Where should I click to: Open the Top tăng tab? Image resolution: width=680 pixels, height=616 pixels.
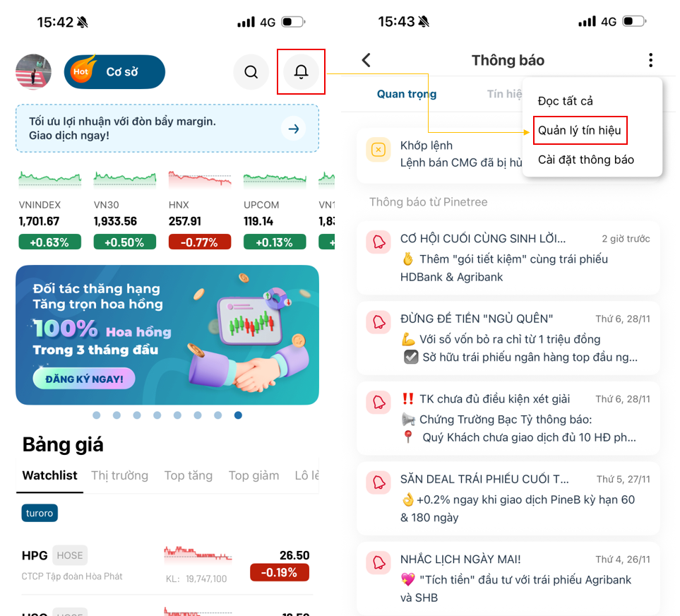[189, 475]
